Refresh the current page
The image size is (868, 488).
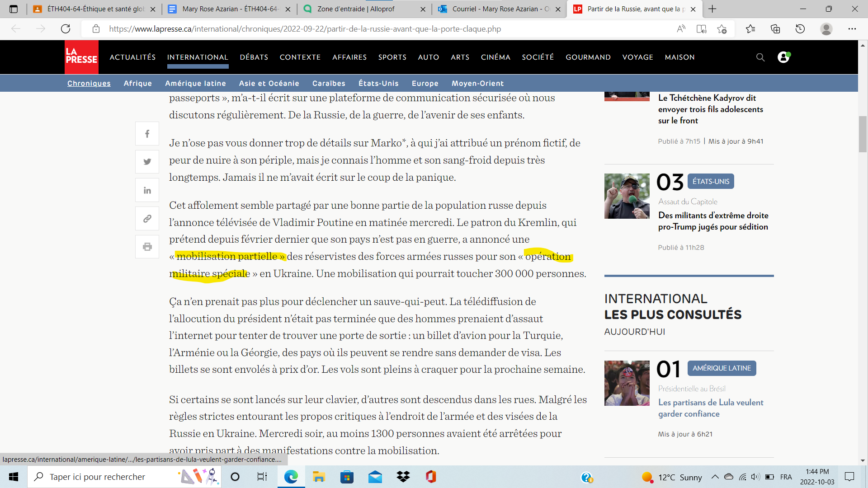[66, 29]
